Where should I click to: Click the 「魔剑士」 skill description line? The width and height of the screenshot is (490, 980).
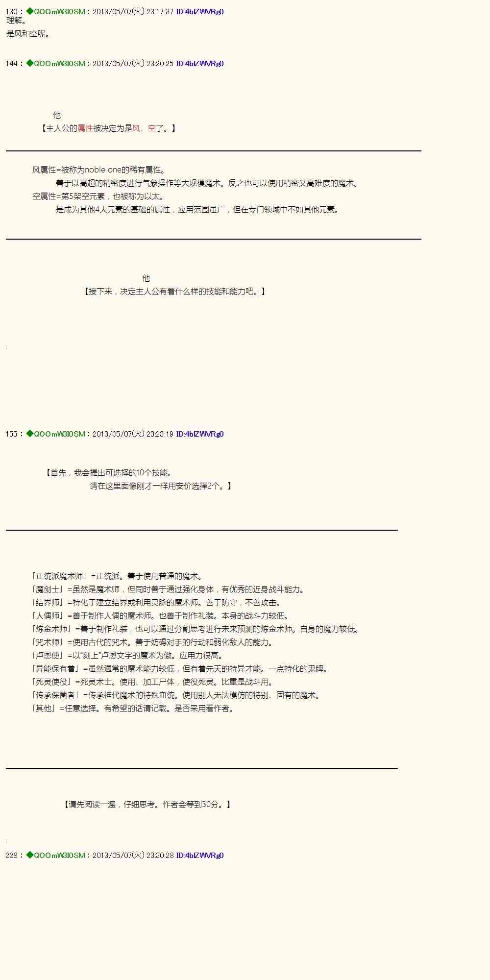168,589
